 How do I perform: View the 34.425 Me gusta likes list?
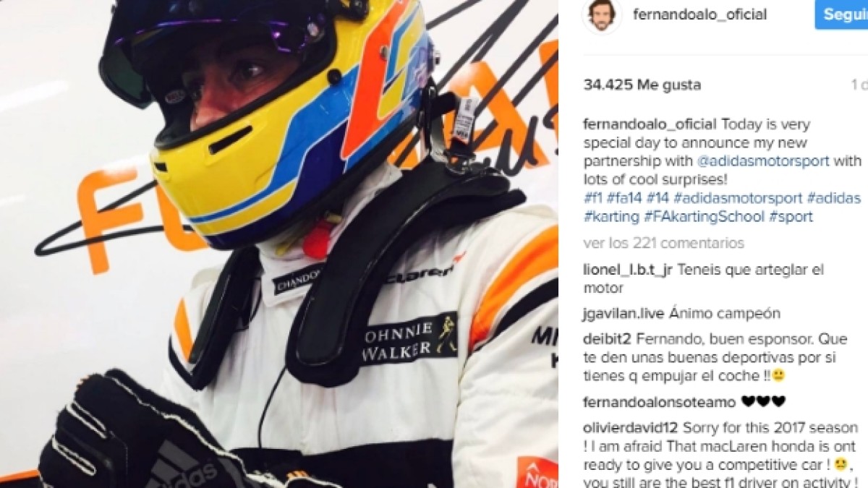click(x=642, y=85)
